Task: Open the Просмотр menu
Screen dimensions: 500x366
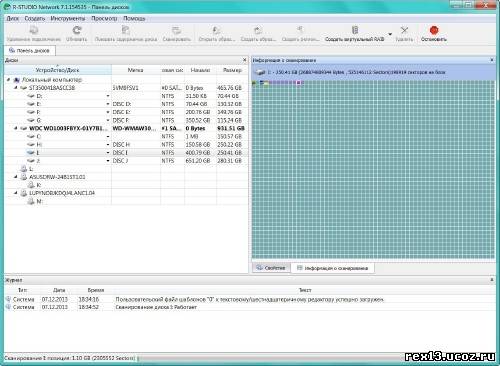Action: pyautogui.click(x=104, y=18)
